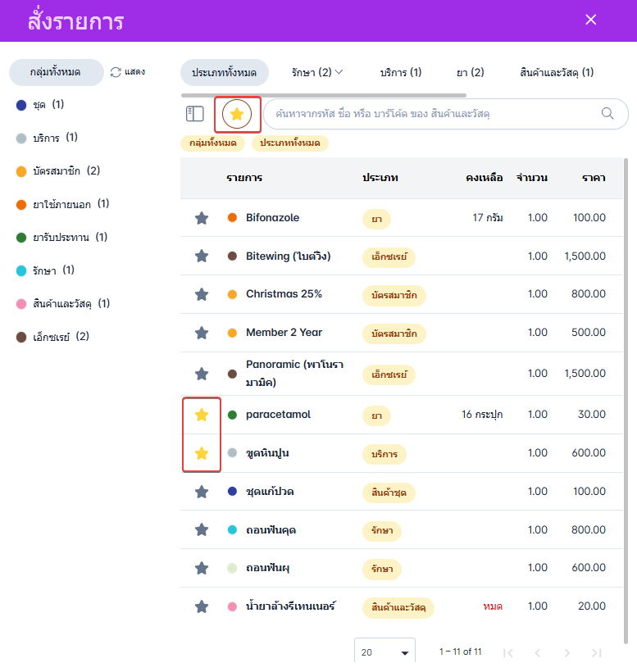
Task: Unfavorite the paracetamol item
Action: 202,415
